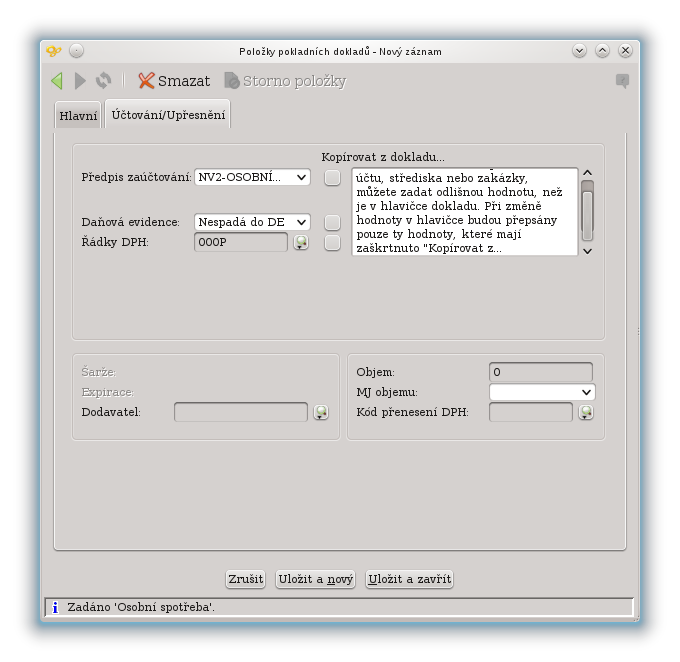
Task: Click the Smazat delete icon
Action: pos(147,81)
